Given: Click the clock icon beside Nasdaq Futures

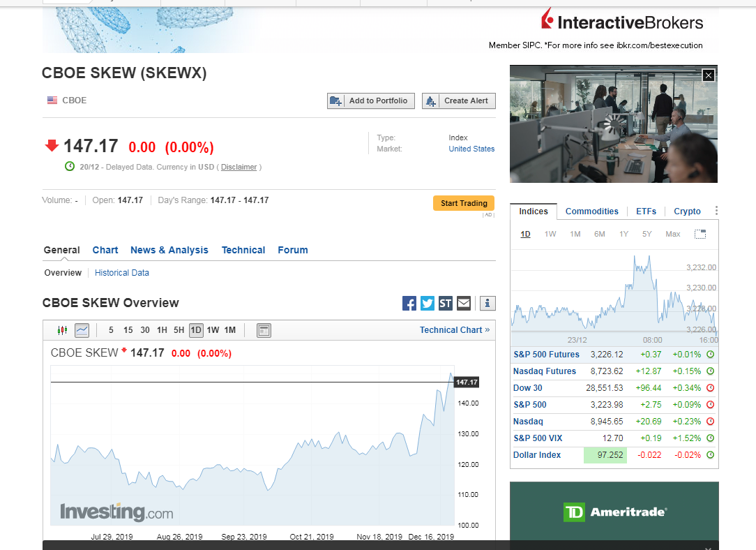Looking at the screenshot, I should tap(710, 371).
